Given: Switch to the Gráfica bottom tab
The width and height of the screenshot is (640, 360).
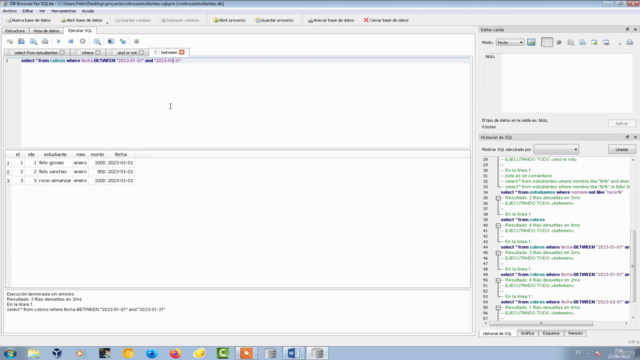Looking at the screenshot, I should 527,333.
